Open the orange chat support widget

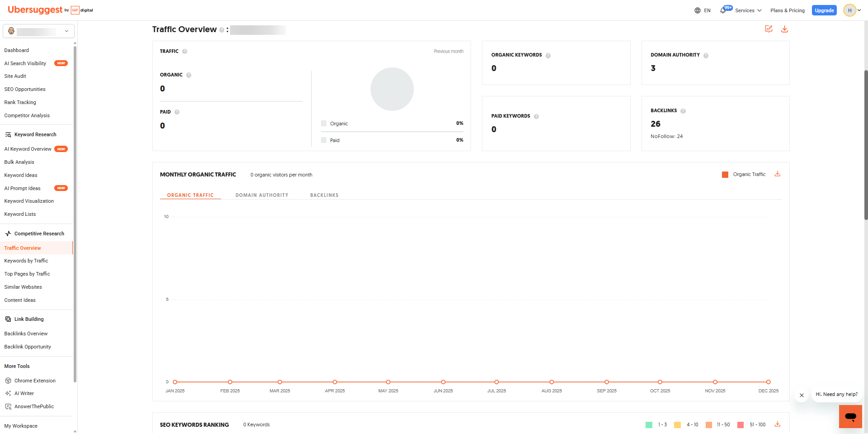850,416
